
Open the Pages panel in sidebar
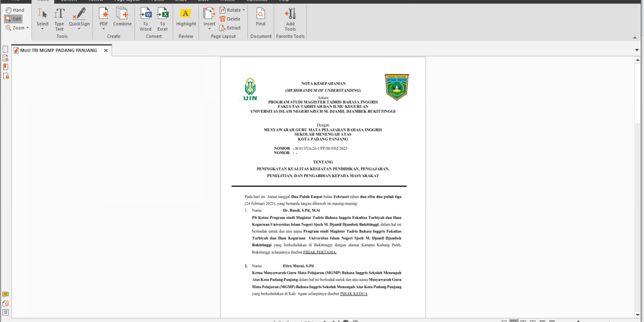pos(5,49)
